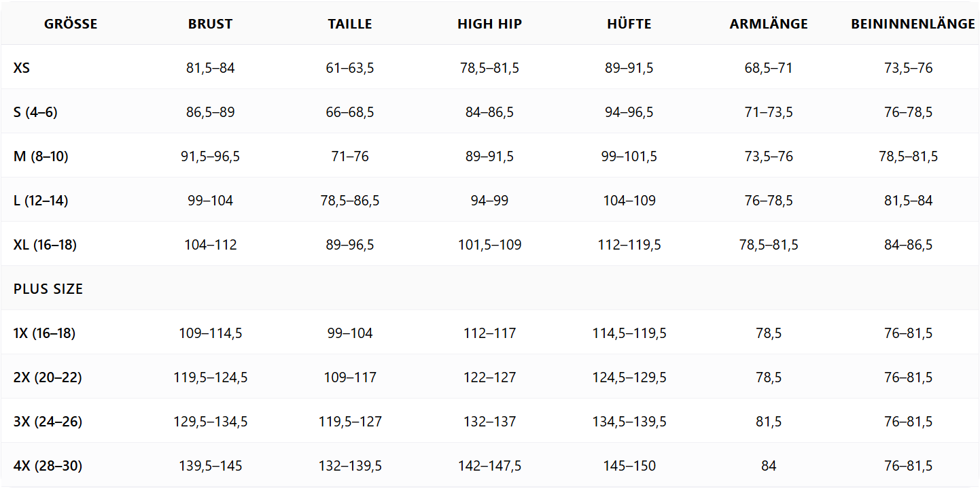Screen dimensions: 980x489
Task: Click the S (4–6) size label
Action: (x=35, y=112)
